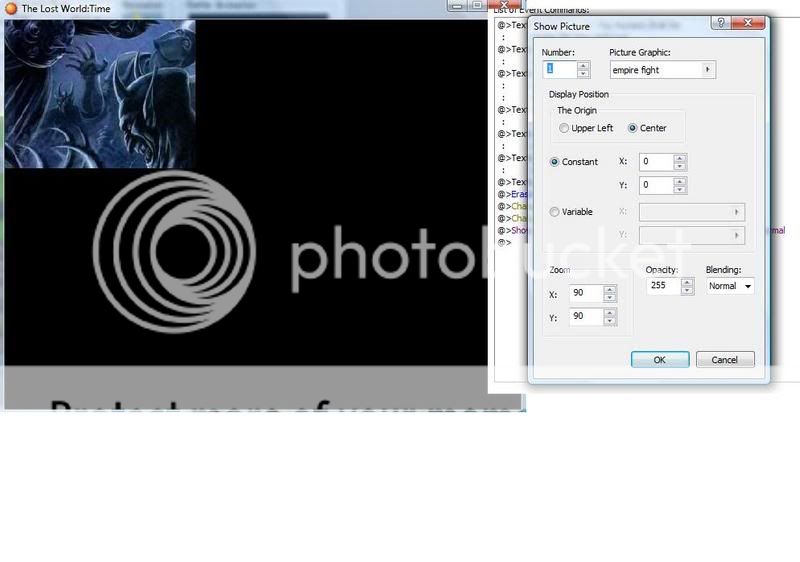Close the Show Picture dialog
Screen dimensions: 800x562
click(x=749, y=22)
